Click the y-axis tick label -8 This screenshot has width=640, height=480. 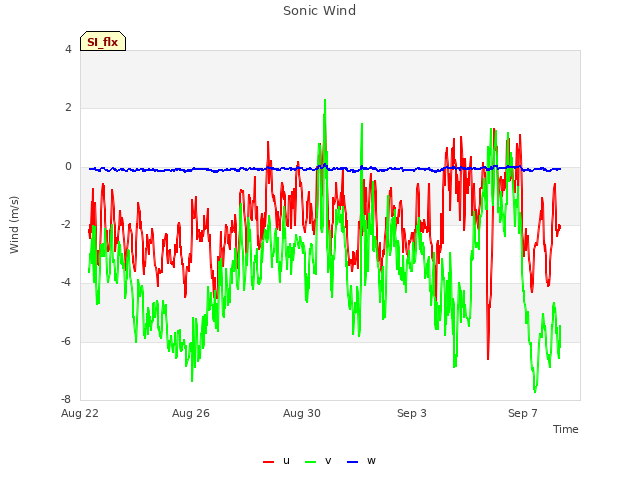[x=67, y=399]
